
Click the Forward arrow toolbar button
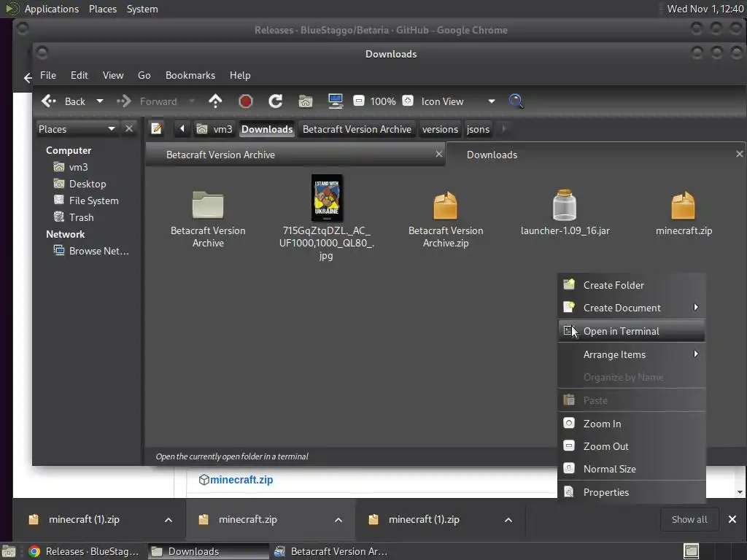124,101
